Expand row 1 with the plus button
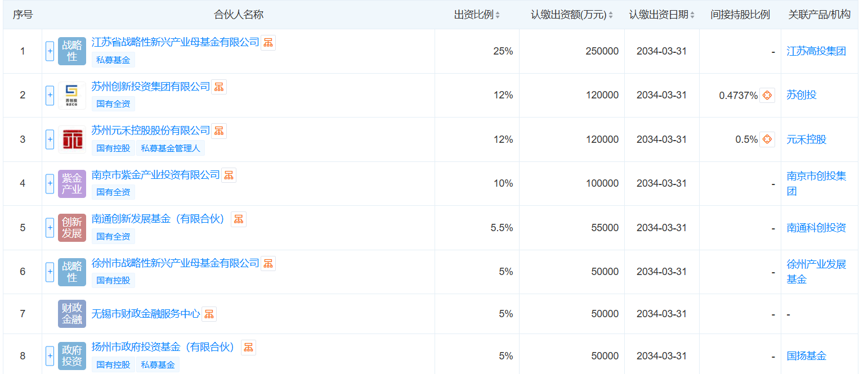 [x=50, y=51]
